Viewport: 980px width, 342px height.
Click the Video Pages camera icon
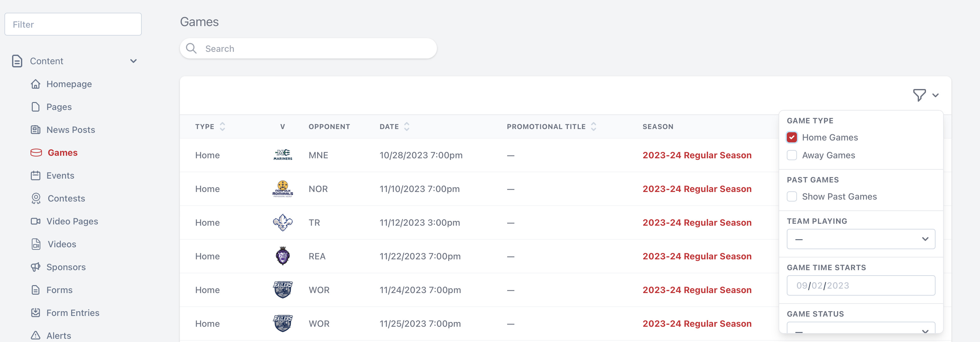click(35, 222)
